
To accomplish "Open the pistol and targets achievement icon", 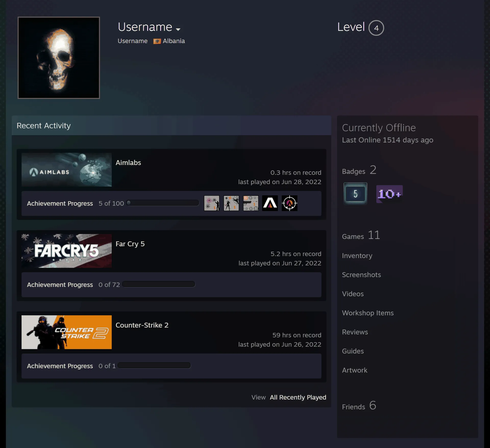I will click(251, 203).
